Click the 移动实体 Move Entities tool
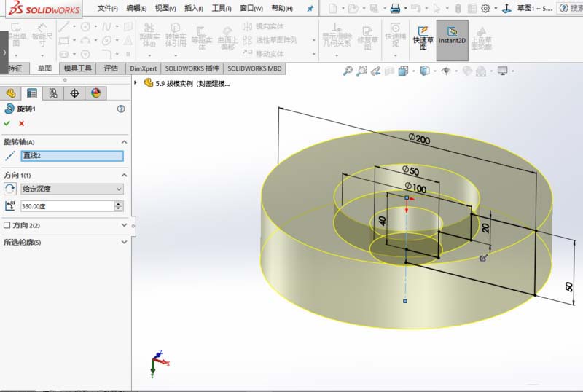This screenshot has height=392, width=583. 263,54
